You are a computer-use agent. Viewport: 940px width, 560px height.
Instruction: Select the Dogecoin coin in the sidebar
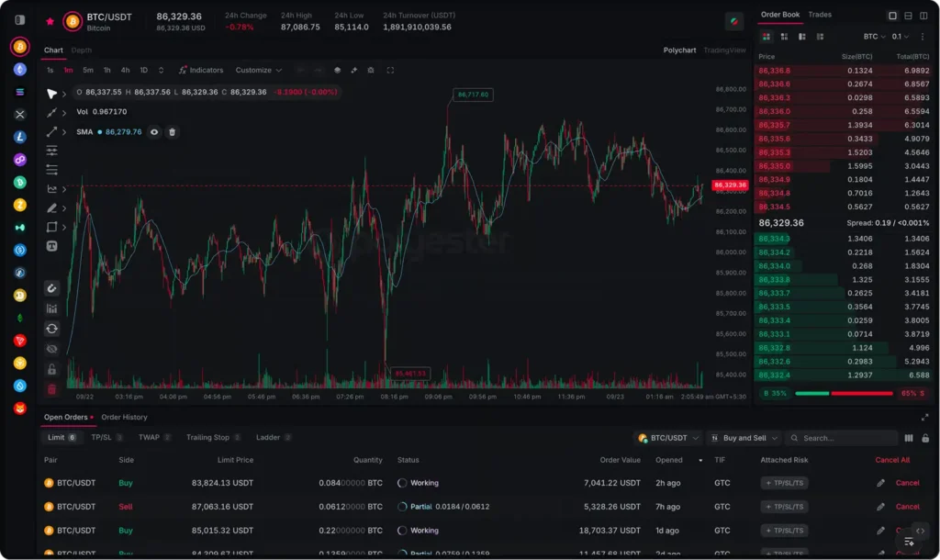[x=20, y=295]
